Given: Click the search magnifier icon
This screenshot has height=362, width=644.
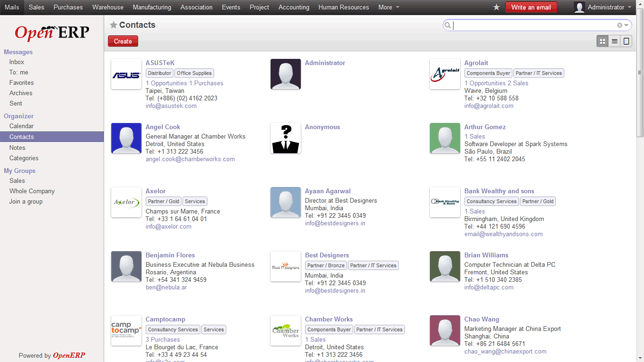Looking at the screenshot, I should coord(448,25).
